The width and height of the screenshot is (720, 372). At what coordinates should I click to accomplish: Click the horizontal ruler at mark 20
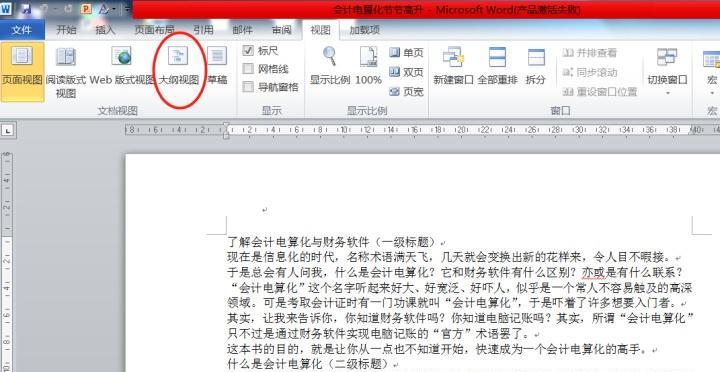(x=461, y=130)
